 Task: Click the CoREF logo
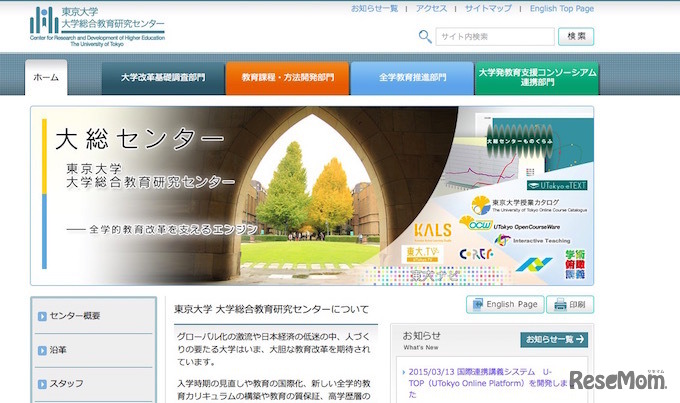coord(476,253)
